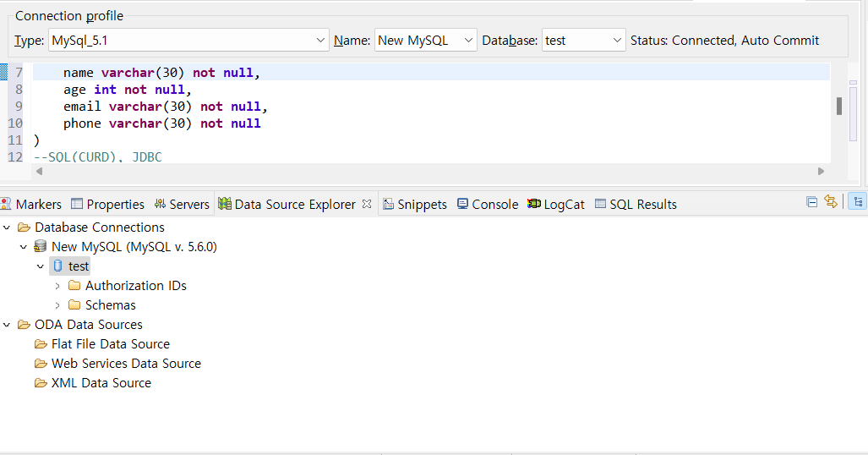
Task: Click line 7 name varchar(30) code
Action: click(x=161, y=73)
